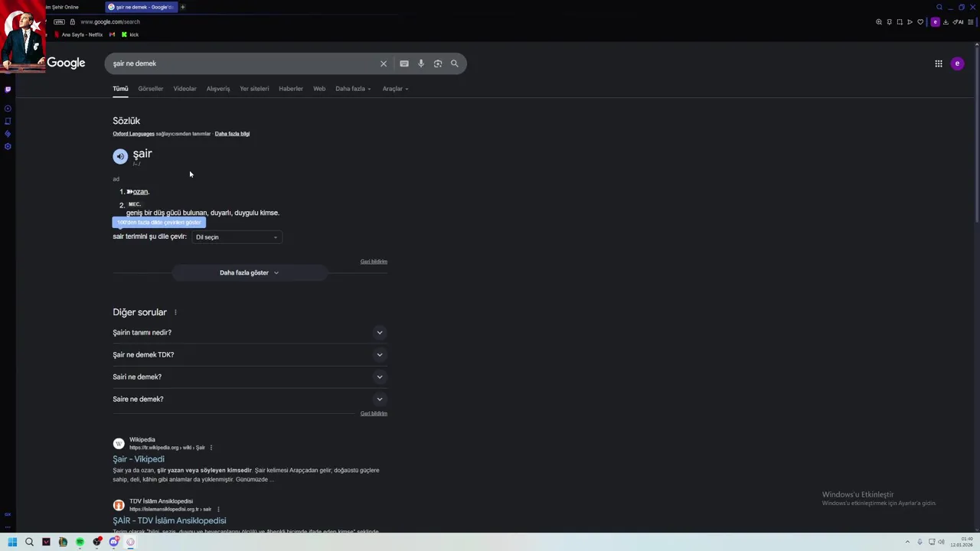This screenshot has height=551, width=980.
Task: Follow the ozan synonym link
Action: tap(140, 191)
